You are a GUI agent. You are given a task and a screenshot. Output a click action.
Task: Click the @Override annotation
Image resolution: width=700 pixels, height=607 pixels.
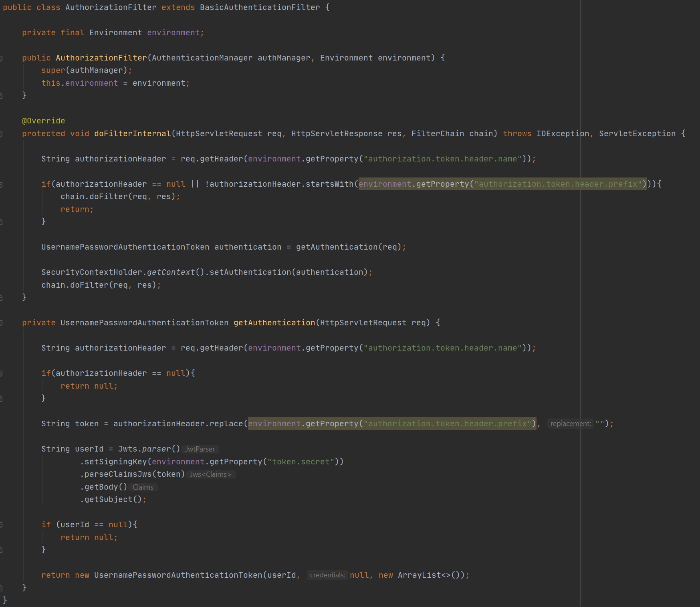click(43, 121)
